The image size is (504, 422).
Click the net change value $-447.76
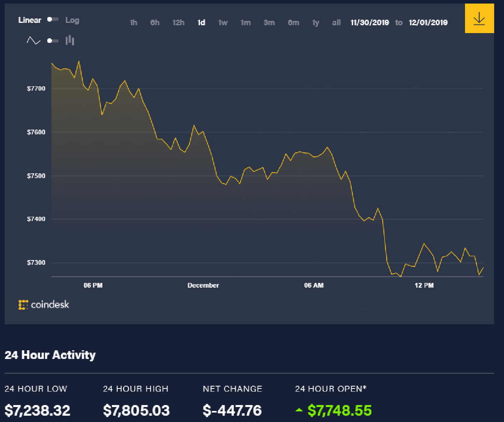[232, 411]
